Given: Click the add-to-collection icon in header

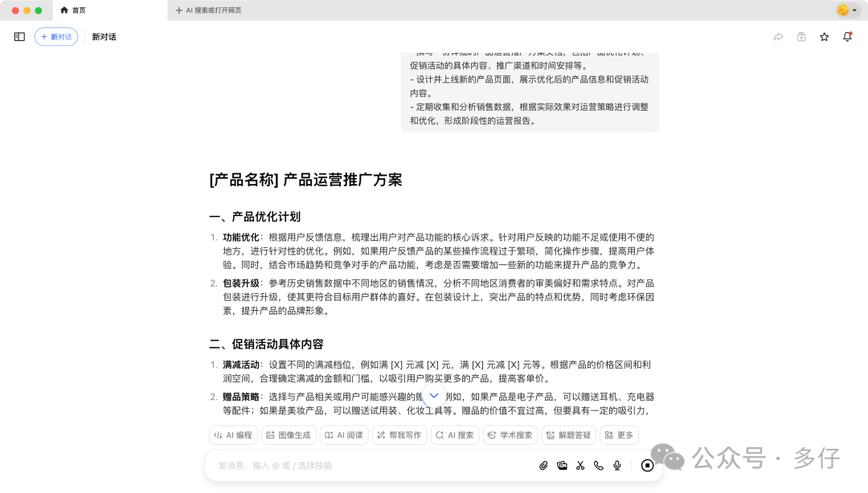Looking at the screenshot, I should point(801,37).
